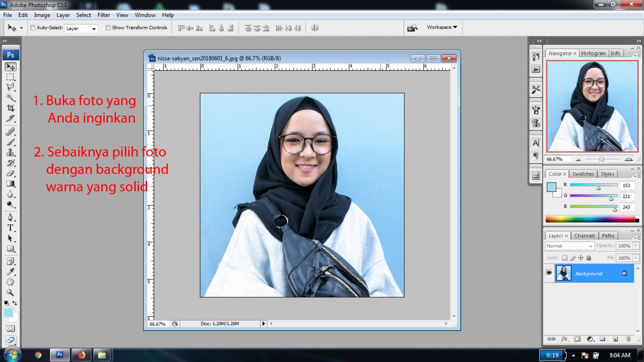Enable Show Transform Controls checkbox
This screenshot has width=644, height=362.
click(x=108, y=28)
